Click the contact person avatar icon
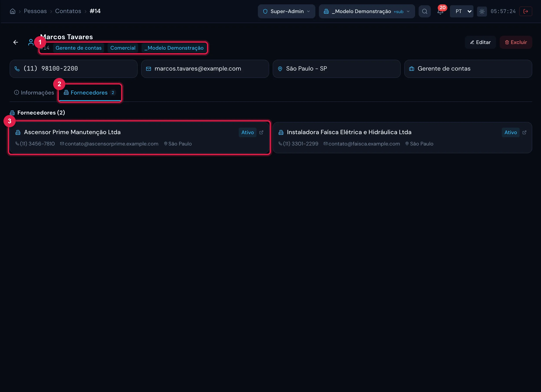Viewport: 541px width, 392px height. pyautogui.click(x=31, y=42)
